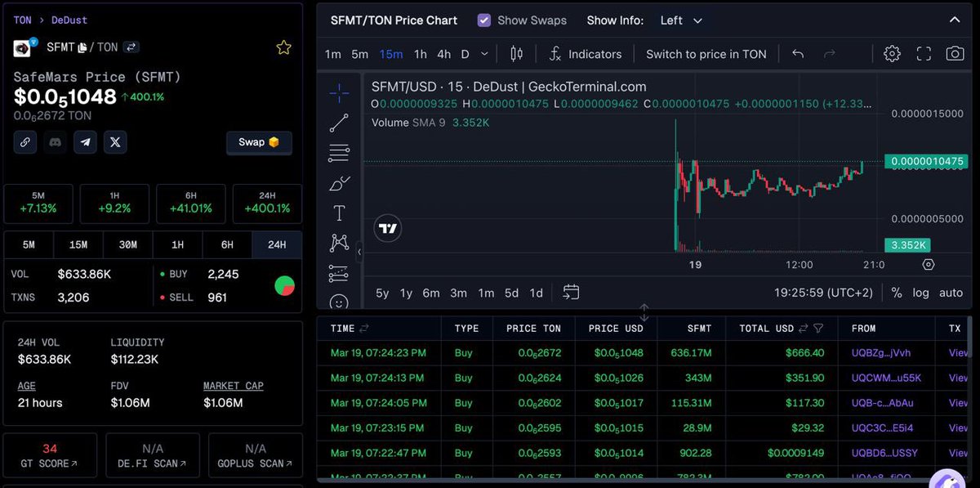980x488 pixels.
Task: Undo the last chart action
Action: 798,54
